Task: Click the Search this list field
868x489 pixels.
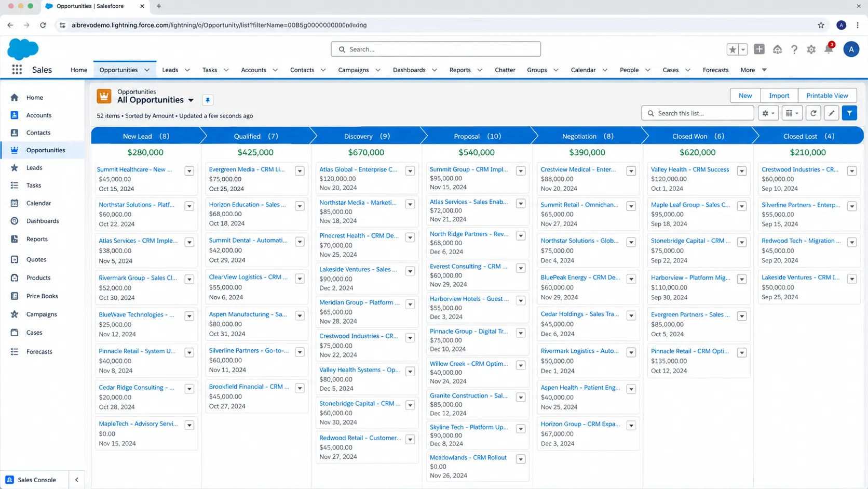Action: pos(698,113)
